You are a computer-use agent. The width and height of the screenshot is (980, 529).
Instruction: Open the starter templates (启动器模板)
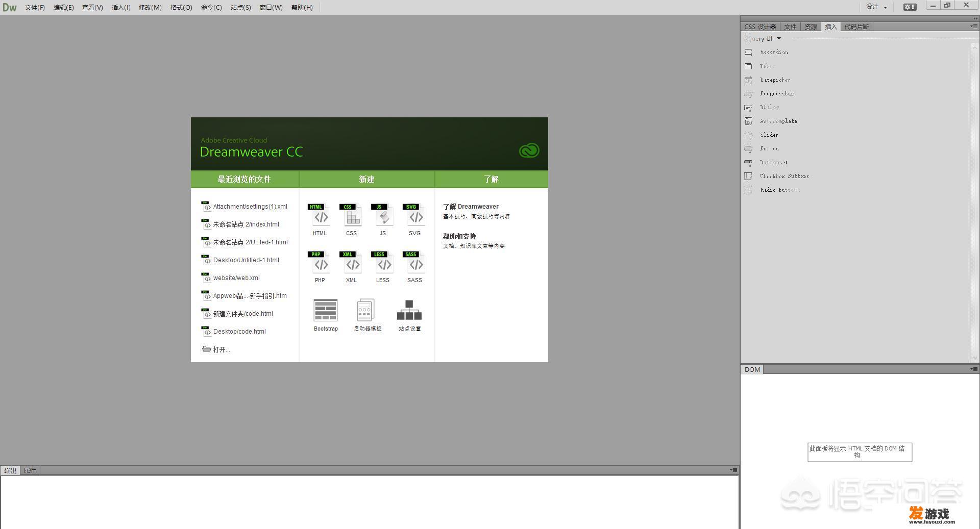point(367,315)
